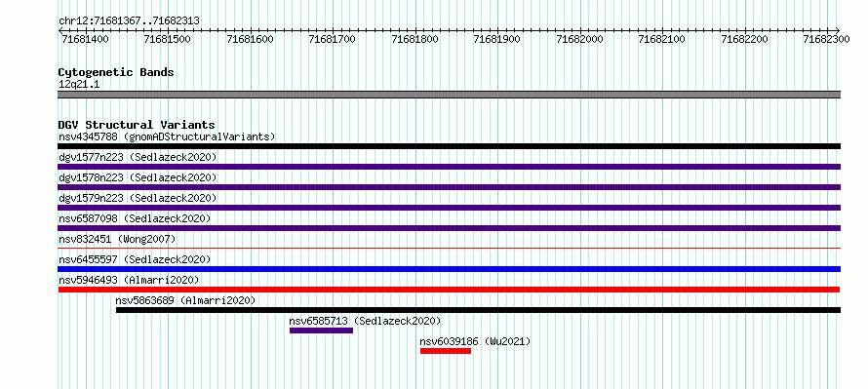Screen dimensions: 868x389
Task: Click the DGV Structural Variants track title
Action: (x=137, y=125)
